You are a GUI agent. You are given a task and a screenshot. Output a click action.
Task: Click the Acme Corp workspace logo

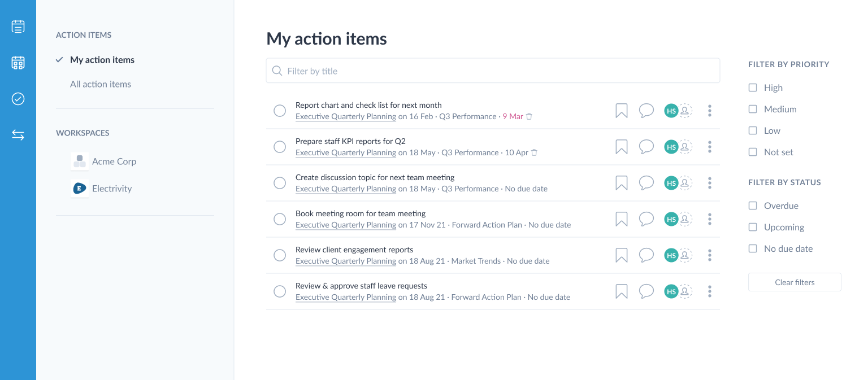pos(80,161)
